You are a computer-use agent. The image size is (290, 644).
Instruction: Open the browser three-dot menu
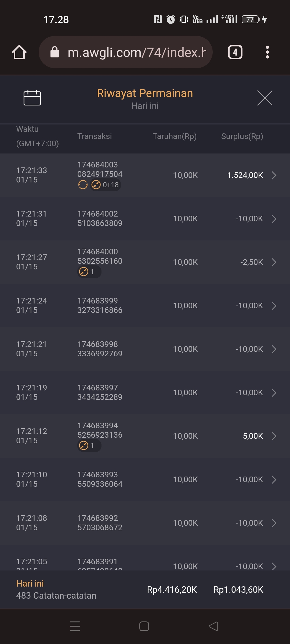click(267, 52)
